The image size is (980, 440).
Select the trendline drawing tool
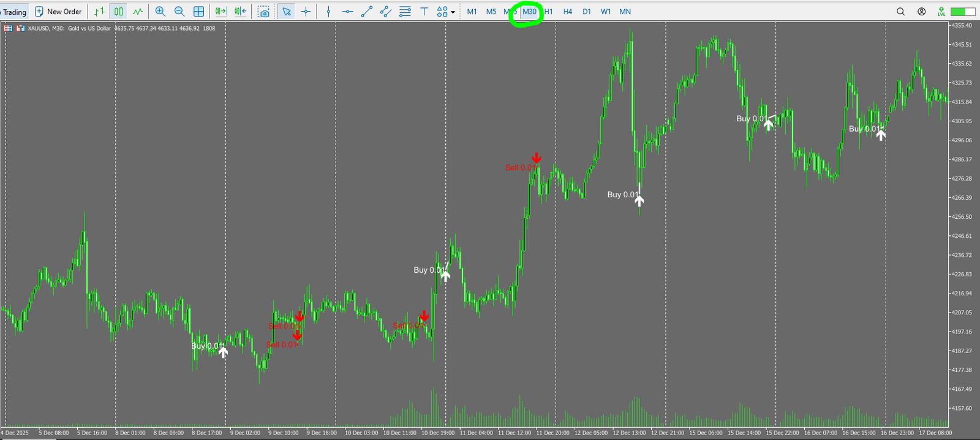pos(366,12)
